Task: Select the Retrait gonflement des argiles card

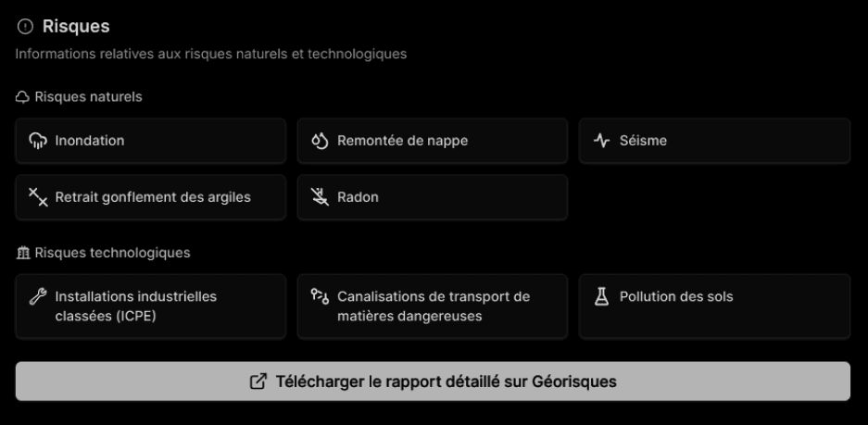Action: (151, 197)
